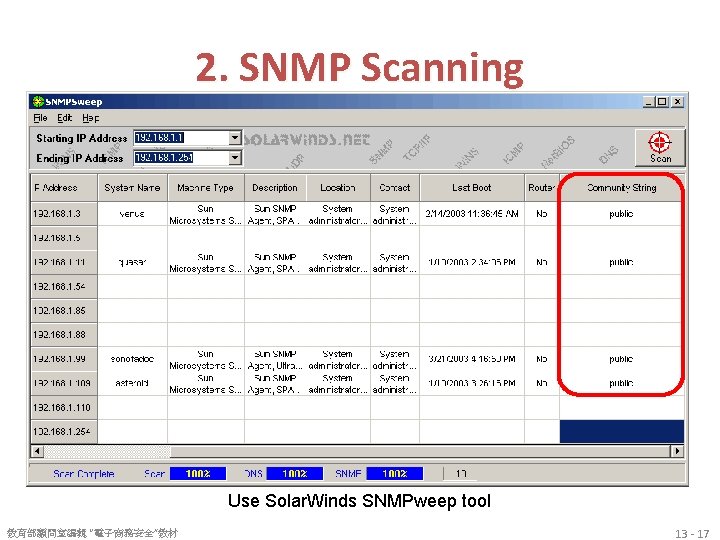Screen dimensions: 720x540
Task: Click the Router 'No' cell in 192.168.1.3 row
Action: click(542, 214)
